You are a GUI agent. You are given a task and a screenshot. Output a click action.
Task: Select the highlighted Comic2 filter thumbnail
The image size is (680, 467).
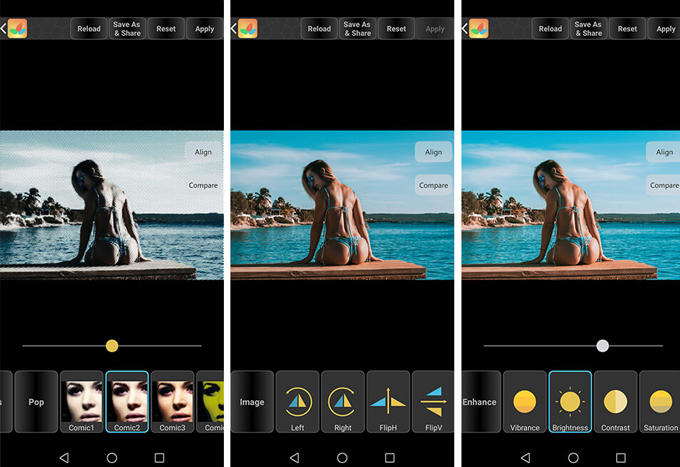tap(127, 401)
